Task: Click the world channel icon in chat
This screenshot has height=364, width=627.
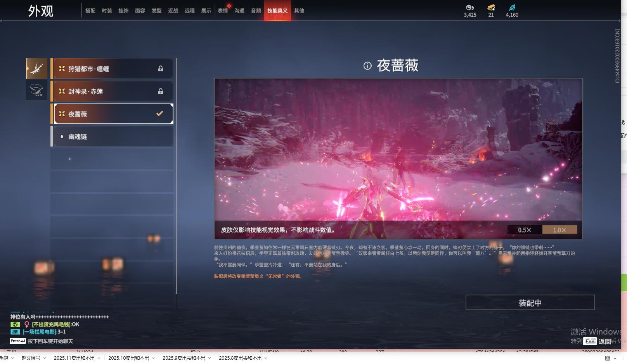Action: [x=15, y=324]
